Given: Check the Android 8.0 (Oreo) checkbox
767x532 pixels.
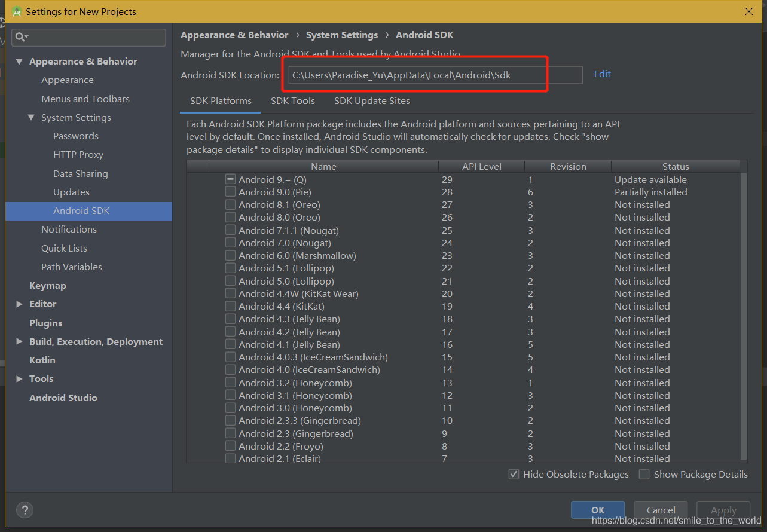Looking at the screenshot, I should pyautogui.click(x=230, y=217).
